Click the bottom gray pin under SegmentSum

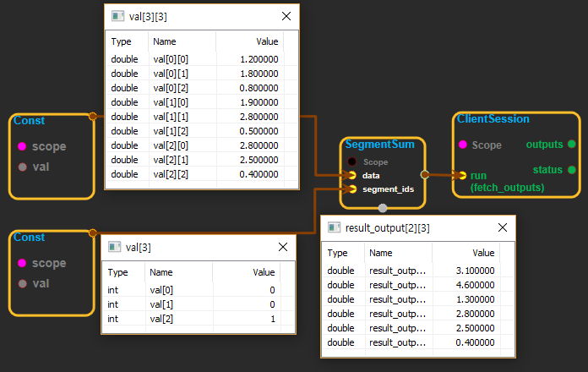tap(383, 208)
